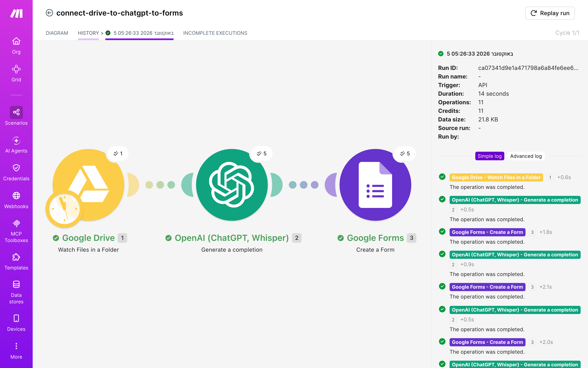Click the scenario title connect-drive-to-chatgpt-to-forms

pyautogui.click(x=120, y=13)
